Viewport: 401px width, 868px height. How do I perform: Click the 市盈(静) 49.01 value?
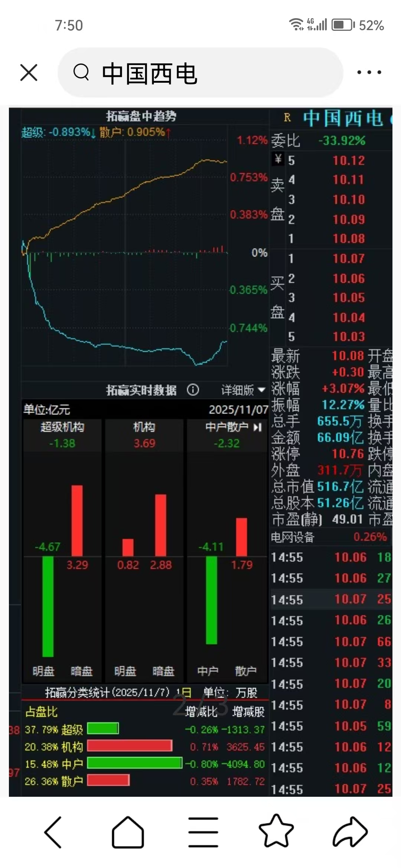(x=348, y=519)
